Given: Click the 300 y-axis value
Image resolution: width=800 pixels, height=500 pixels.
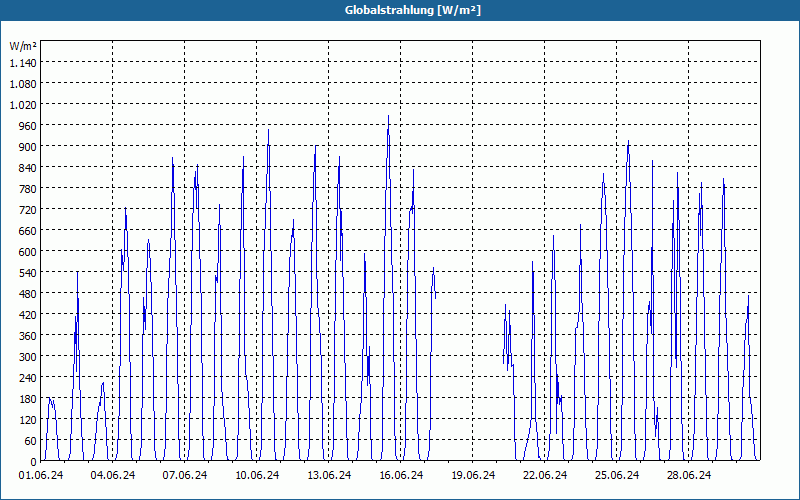Looking at the screenshot, I should [x=28, y=356].
